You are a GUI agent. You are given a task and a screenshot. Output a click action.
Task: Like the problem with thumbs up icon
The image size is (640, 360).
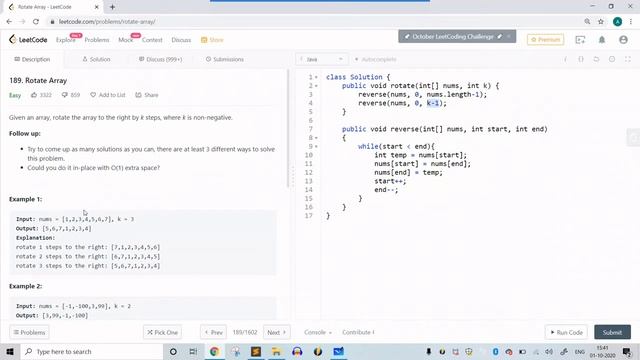click(34, 95)
